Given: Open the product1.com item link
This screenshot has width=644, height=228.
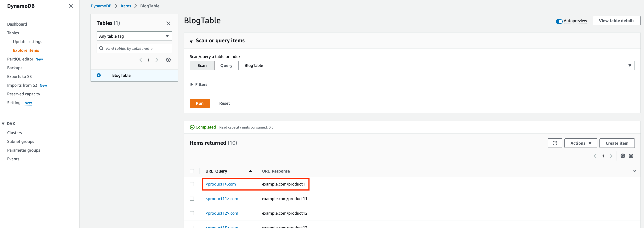Looking at the screenshot, I should (x=220, y=184).
